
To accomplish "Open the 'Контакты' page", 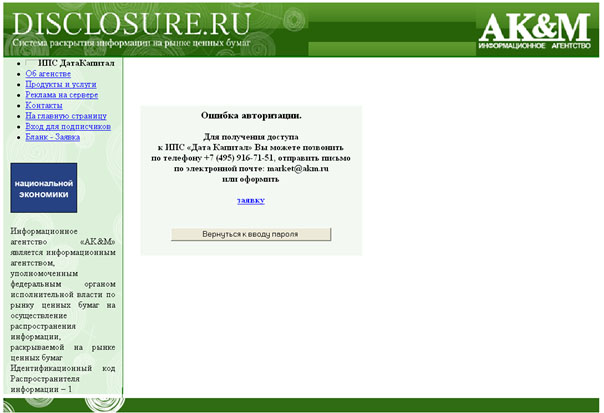I will (44, 105).
